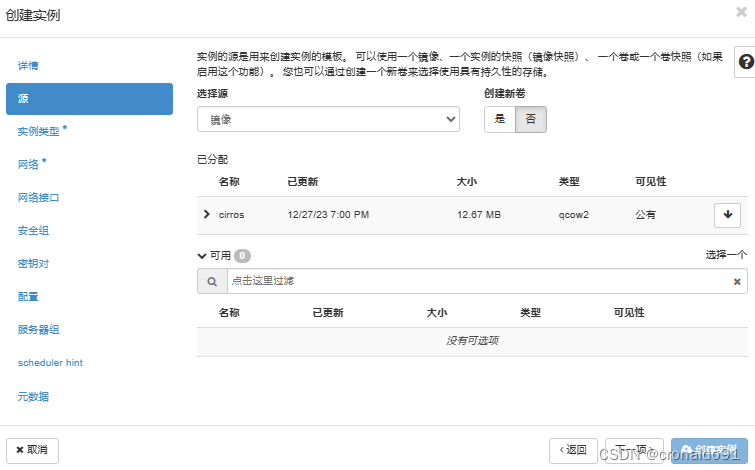755x470 pixels.
Task: Open the 密钥对 tab
Action: click(33, 263)
